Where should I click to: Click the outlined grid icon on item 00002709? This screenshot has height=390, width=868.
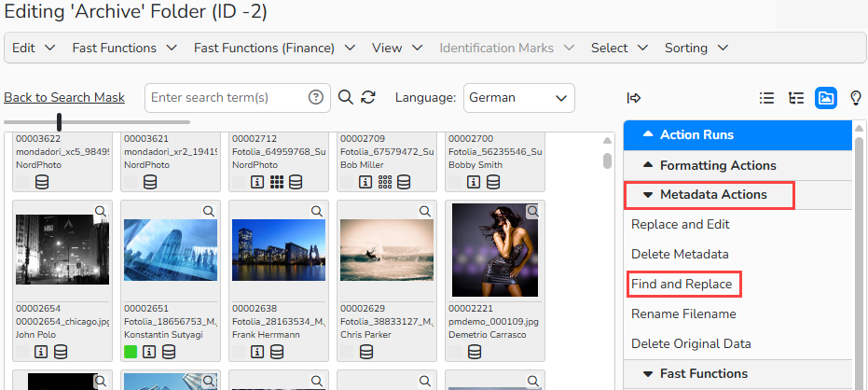pos(385,182)
